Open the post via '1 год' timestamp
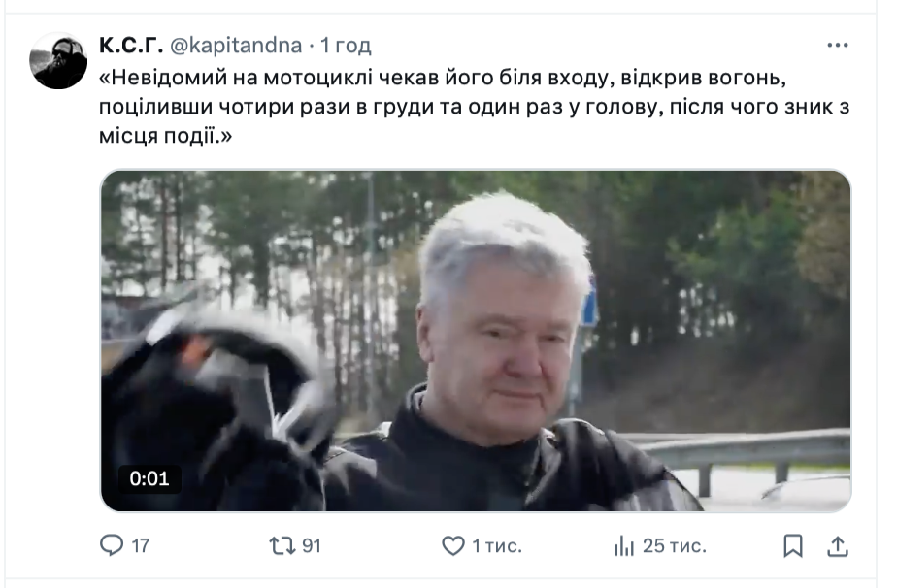 346,46
